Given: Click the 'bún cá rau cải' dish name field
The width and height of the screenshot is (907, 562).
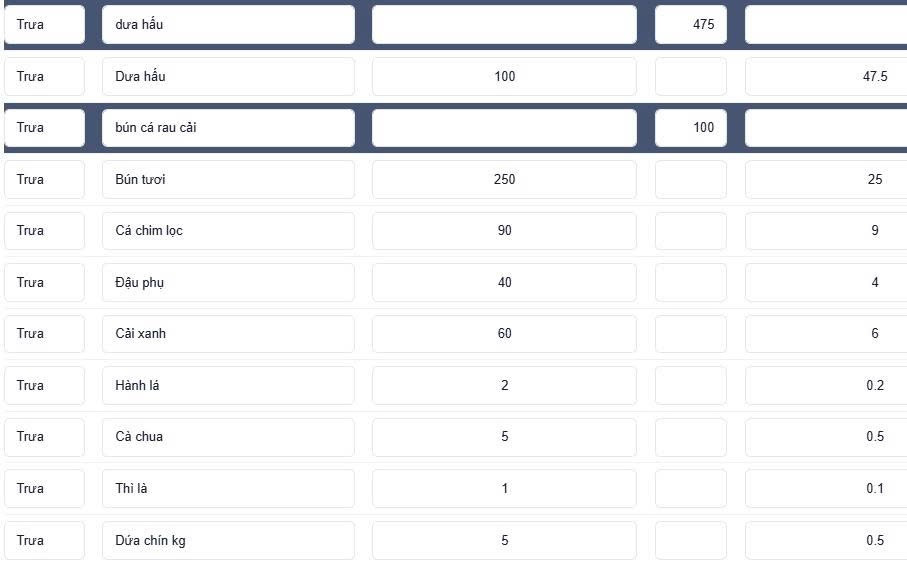Looking at the screenshot, I should 228,127.
